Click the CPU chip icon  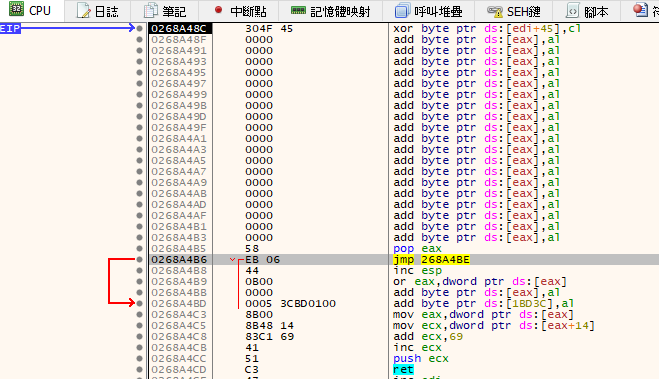pyautogui.click(x=16, y=9)
